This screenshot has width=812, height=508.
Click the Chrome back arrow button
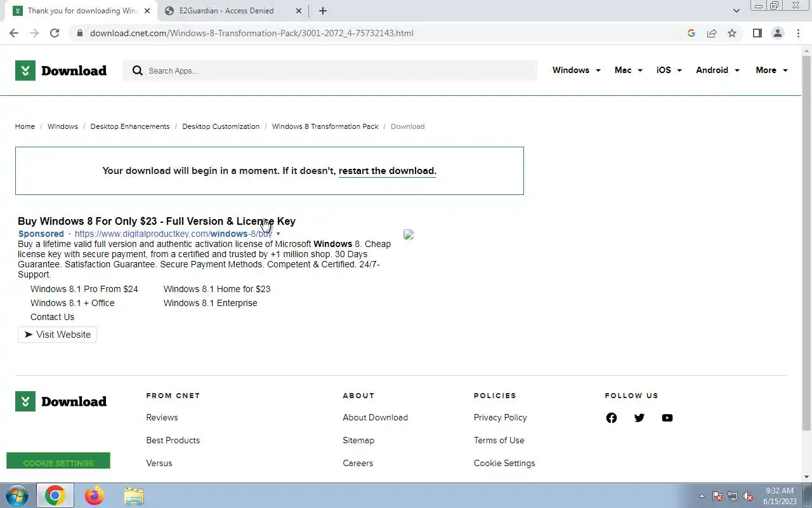tap(14, 33)
